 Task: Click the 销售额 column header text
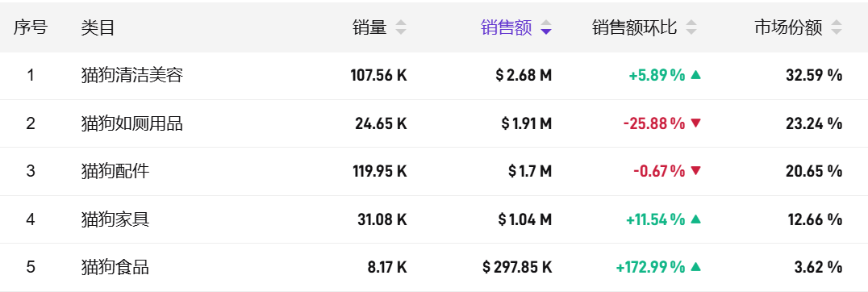point(506,27)
